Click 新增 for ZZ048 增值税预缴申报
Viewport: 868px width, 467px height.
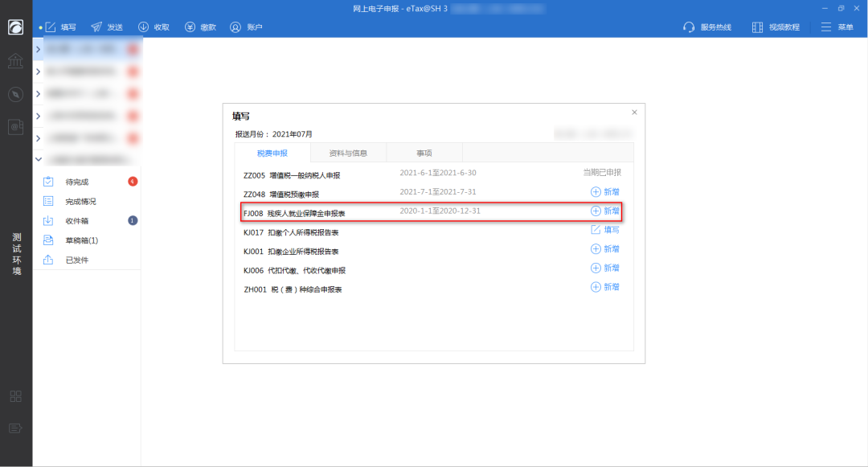pos(605,192)
